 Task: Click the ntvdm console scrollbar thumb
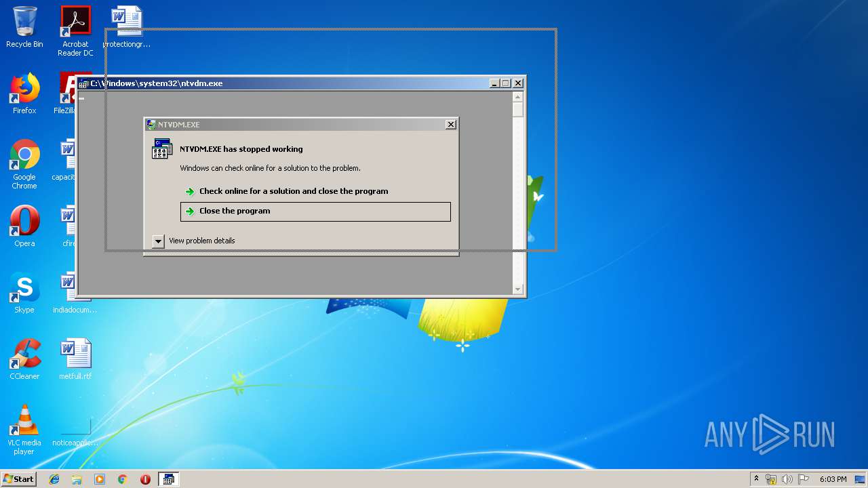[518, 110]
